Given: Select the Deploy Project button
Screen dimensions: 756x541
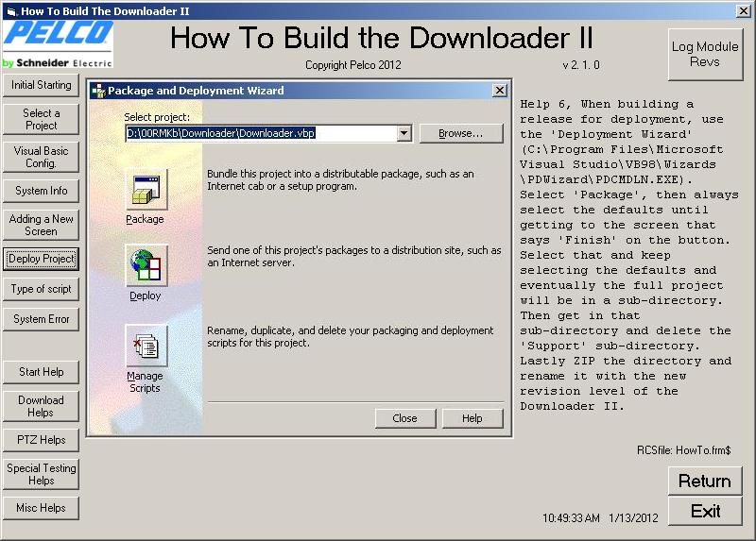Looking at the screenshot, I should pyautogui.click(x=41, y=259).
